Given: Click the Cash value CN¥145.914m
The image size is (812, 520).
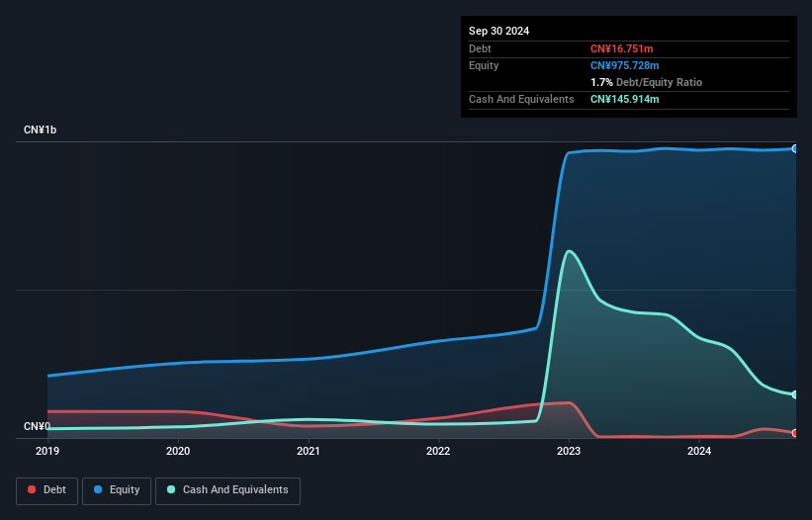Looking at the screenshot, I should 624,99.
